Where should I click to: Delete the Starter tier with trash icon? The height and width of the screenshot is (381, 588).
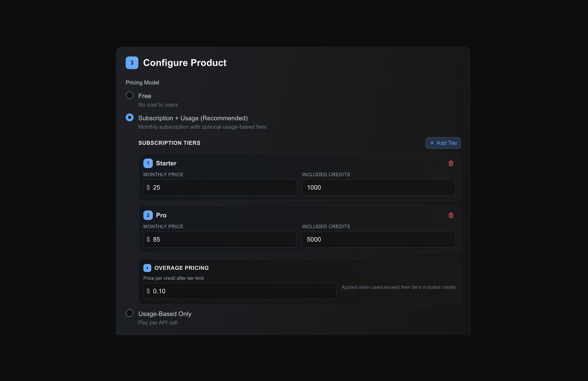(451, 163)
